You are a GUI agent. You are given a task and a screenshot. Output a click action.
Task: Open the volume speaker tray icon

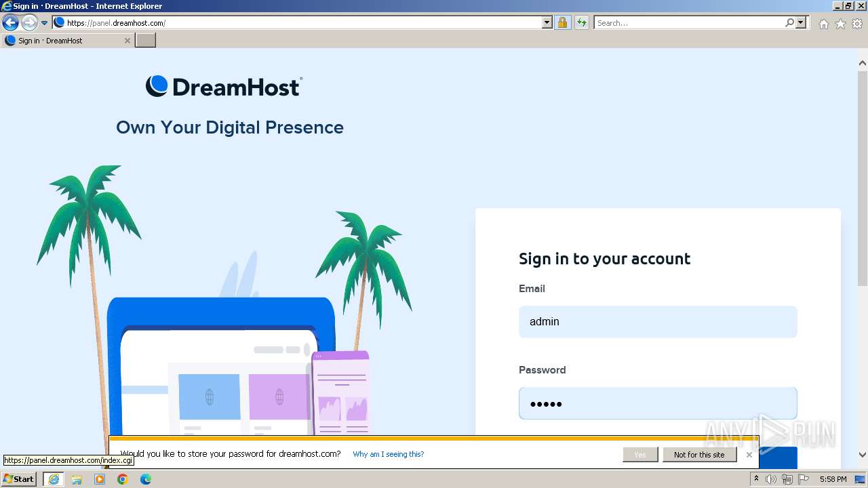tap(771, 479)
